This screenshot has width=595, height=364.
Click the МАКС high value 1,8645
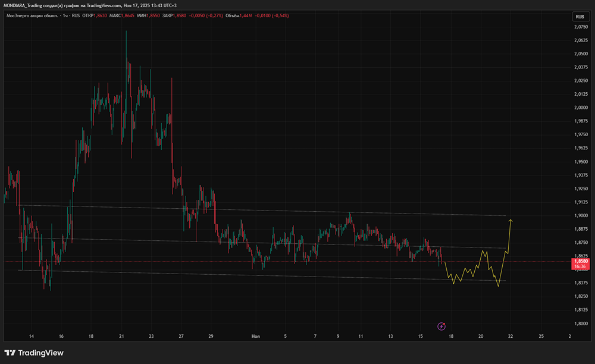tap(128, 16)
